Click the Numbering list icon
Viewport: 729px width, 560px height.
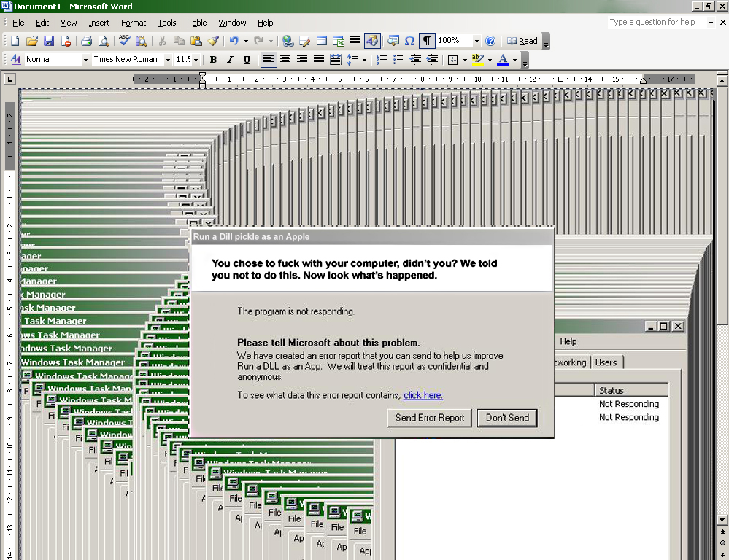(x=382, y=60)
